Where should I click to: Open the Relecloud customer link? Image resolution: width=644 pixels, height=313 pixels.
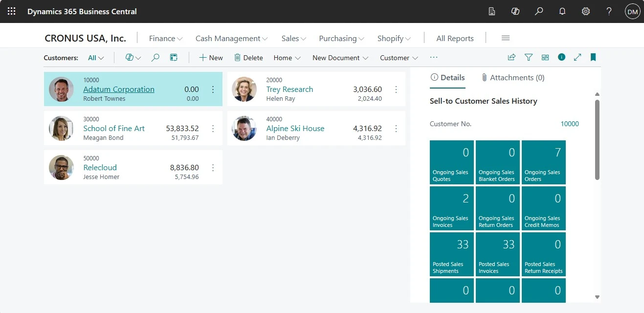tap(100, 167)
